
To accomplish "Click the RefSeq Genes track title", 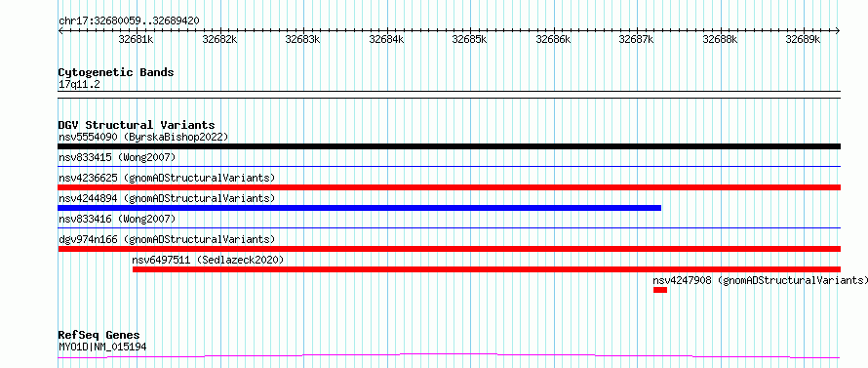I will [x=99, y=336].
